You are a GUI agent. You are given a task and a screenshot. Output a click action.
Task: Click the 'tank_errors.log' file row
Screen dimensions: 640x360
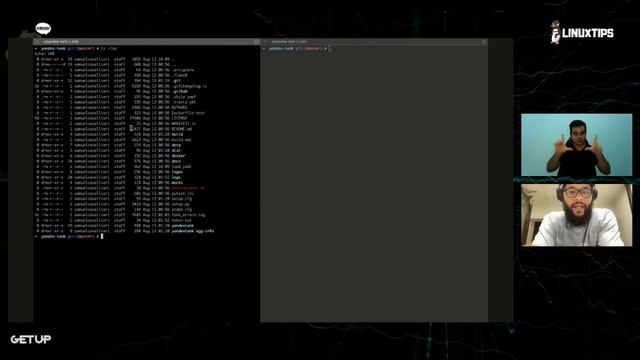coord(120,215)
